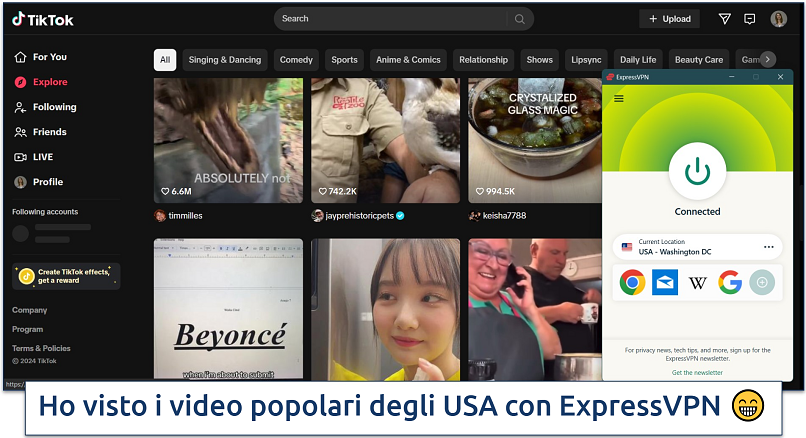Toggle ExpressVPN power connection button
Screen dimensions: 806x438
(697, 171)
